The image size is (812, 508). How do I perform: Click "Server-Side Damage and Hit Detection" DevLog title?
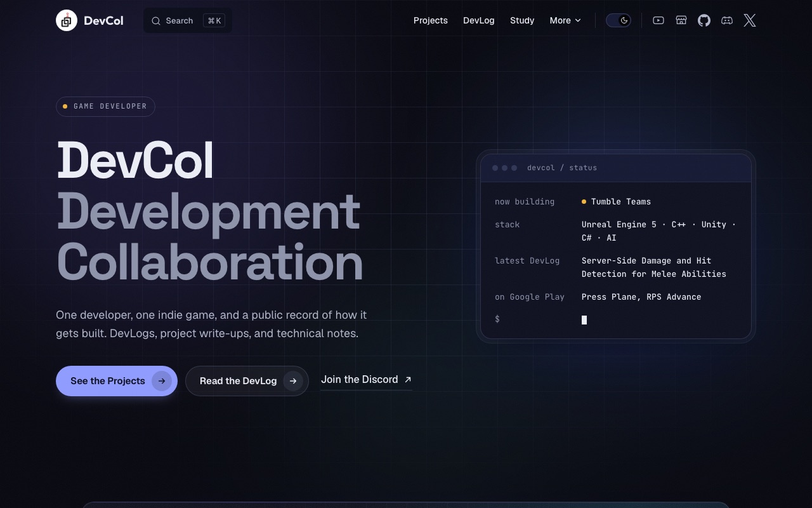(654, 267)
